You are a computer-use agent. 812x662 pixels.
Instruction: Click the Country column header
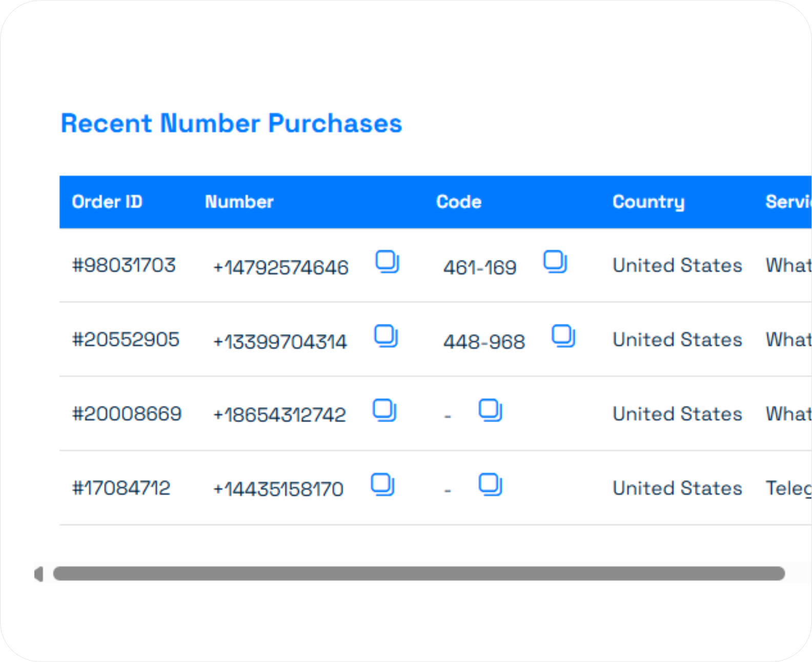point(648,202)
